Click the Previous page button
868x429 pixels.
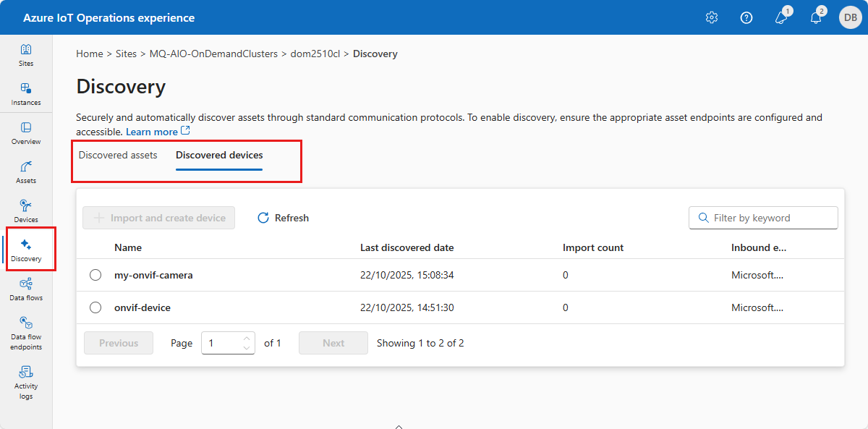tap(119, 343)
